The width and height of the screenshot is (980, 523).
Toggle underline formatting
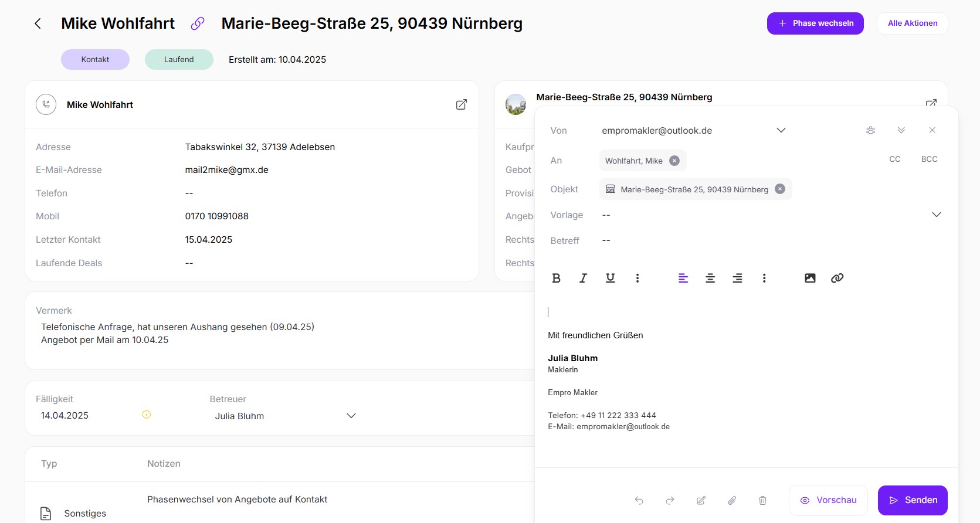click(611, 278)
